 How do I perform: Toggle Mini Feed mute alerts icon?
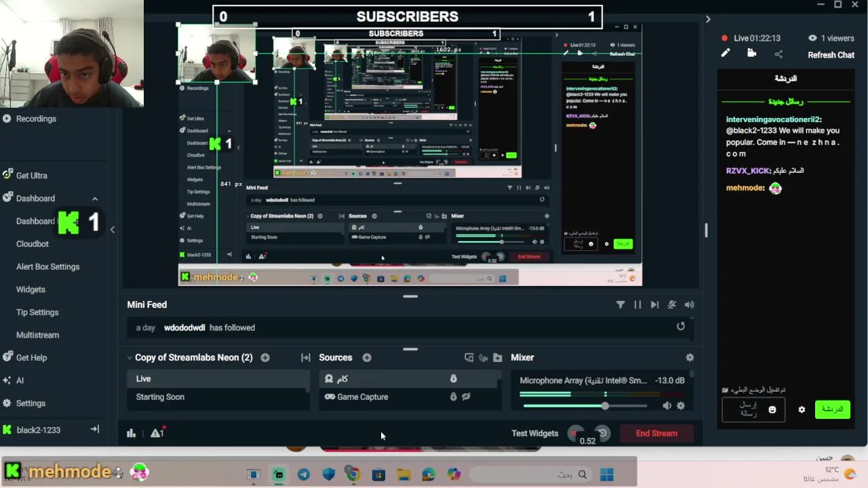click(x=672, y=305)
